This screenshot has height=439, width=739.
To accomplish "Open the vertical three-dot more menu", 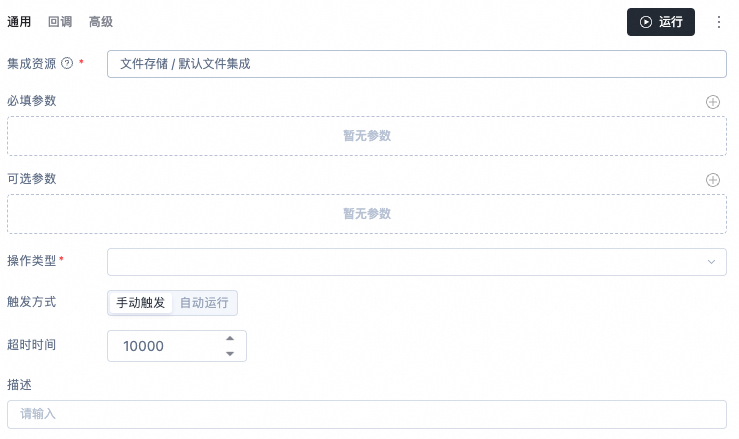I will [x=719, y=22].
